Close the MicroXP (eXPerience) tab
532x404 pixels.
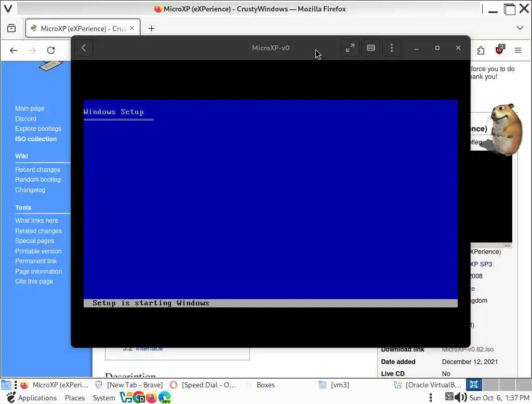(132, 28)
